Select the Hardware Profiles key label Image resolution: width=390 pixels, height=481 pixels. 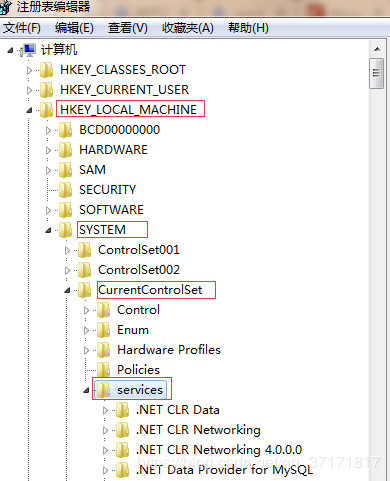[x=169, y=350]
